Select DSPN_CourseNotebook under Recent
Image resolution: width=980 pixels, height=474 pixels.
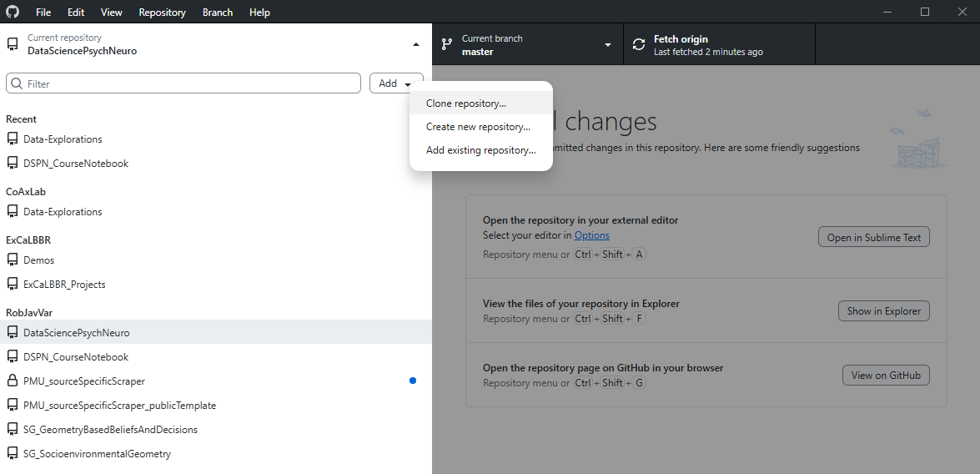point(216,164)
